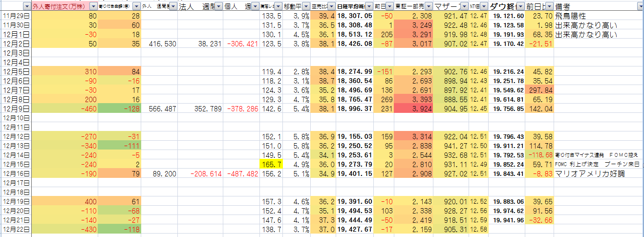The width and height of the screenshot is (644, 237).
Task: Open the 個人 column filter dropdown
Action: pyautogui.click(x=255, y=6)
